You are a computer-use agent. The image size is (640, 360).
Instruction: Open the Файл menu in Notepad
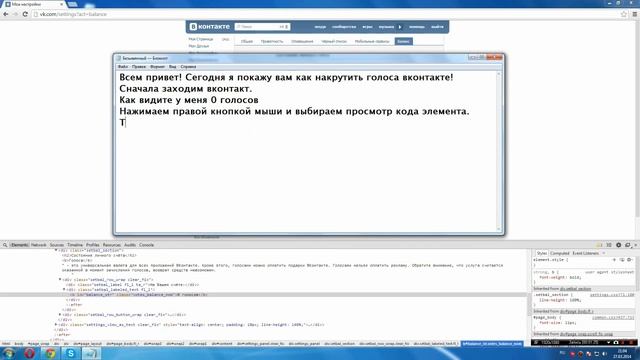click(x=123, y=67)
